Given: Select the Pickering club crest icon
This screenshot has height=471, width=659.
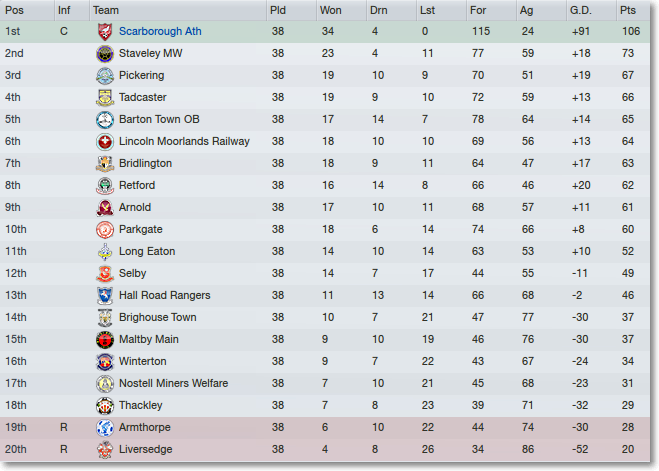Looking at the screenshot, I should click(x=105, y=76).
